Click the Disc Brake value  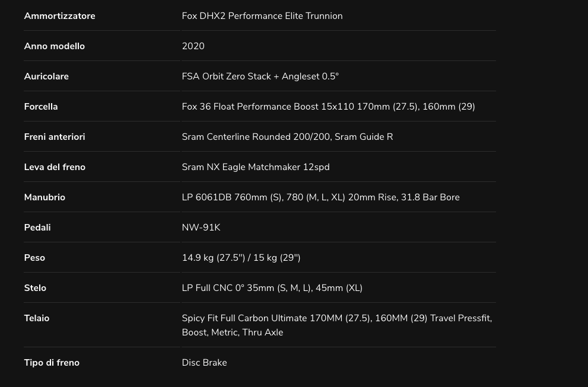204,363
